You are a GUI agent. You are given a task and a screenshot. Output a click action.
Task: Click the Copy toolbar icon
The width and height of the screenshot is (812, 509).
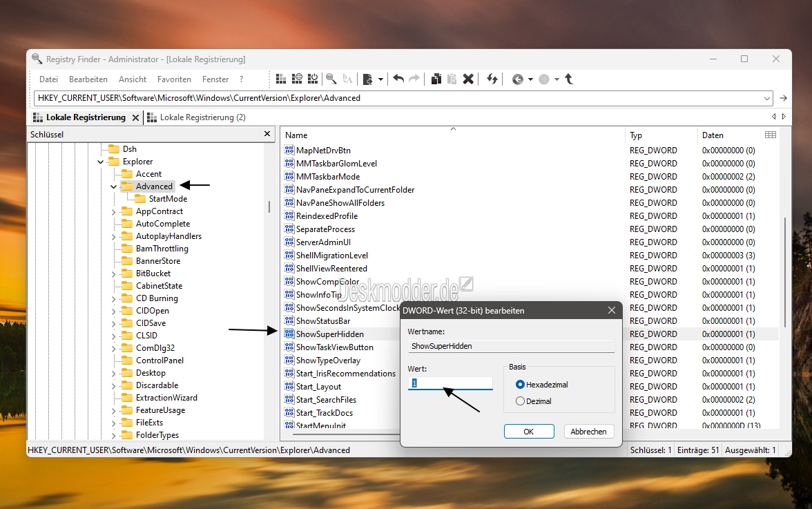click(x=436, y=79)
